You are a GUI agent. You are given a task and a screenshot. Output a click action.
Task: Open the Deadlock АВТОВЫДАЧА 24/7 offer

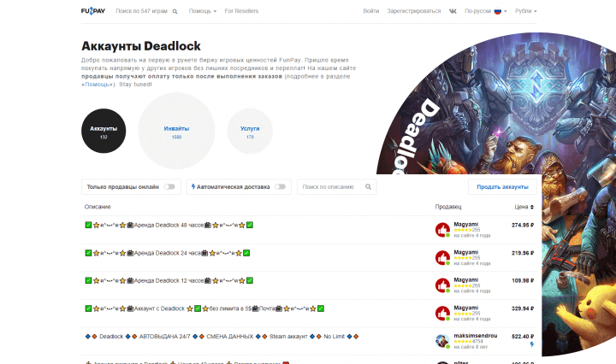[222, 337]
